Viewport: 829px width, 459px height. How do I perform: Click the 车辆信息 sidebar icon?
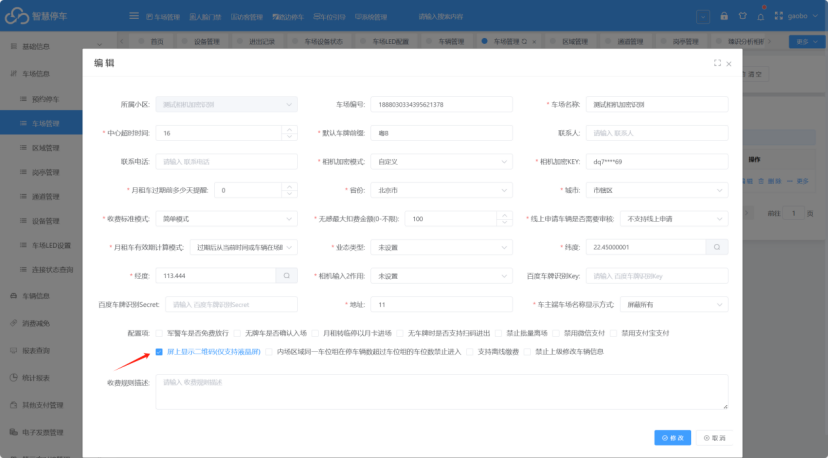tap(14, 296)
